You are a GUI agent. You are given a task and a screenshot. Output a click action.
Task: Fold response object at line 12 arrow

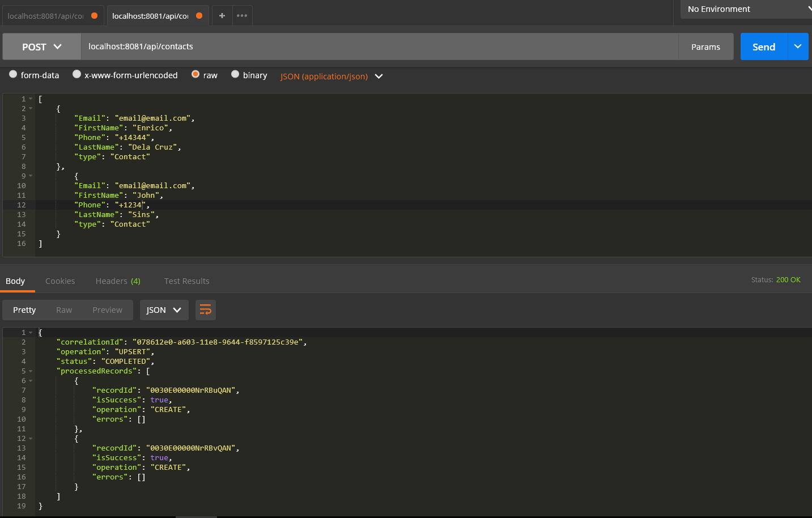31,439
